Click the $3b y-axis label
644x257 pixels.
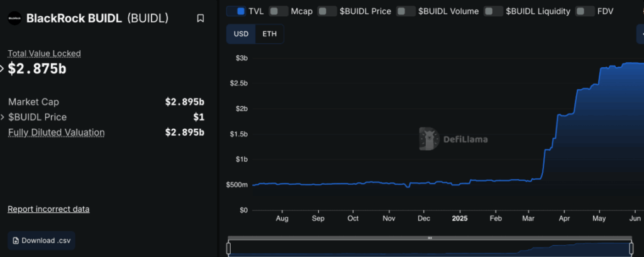click(241, 58)
